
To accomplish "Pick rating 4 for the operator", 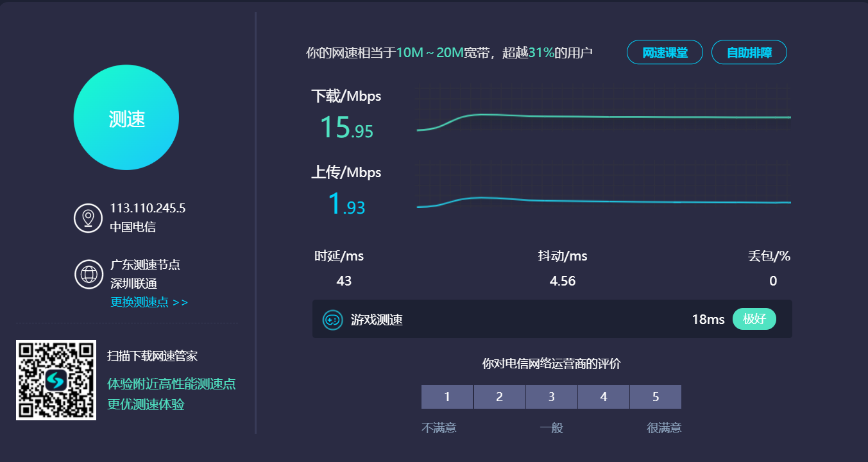I will (x=604, y=397).
